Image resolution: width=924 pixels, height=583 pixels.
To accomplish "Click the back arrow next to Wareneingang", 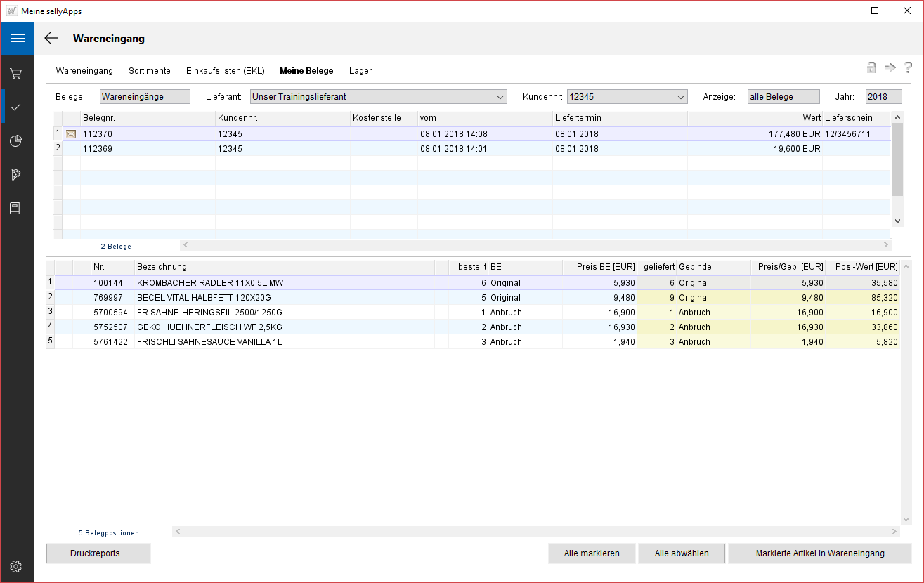I will click(51, 39).
